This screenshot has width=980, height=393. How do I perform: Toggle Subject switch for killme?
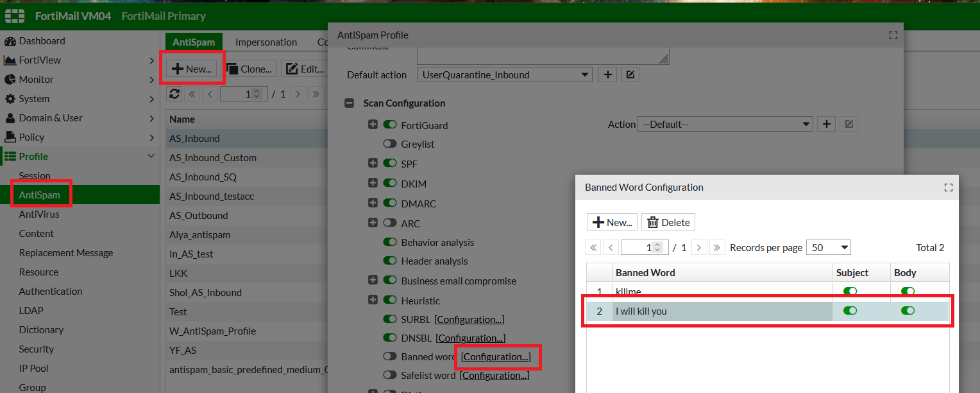[850, 292]
